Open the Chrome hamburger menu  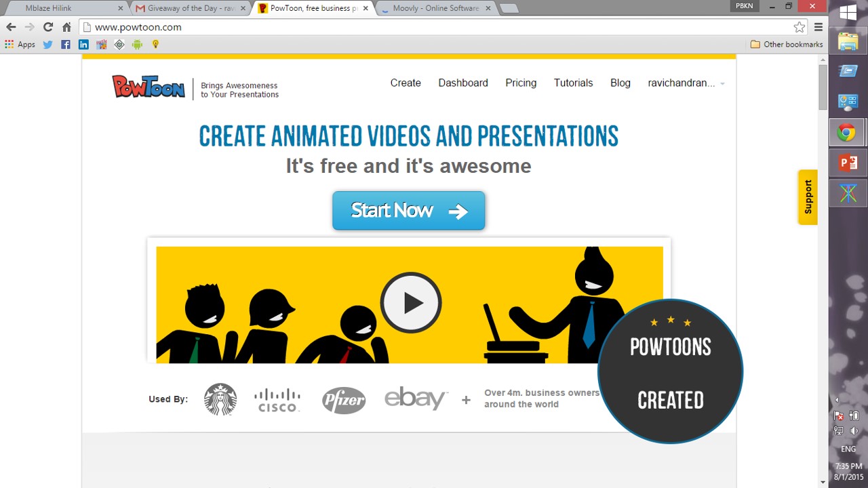point(818,27)
